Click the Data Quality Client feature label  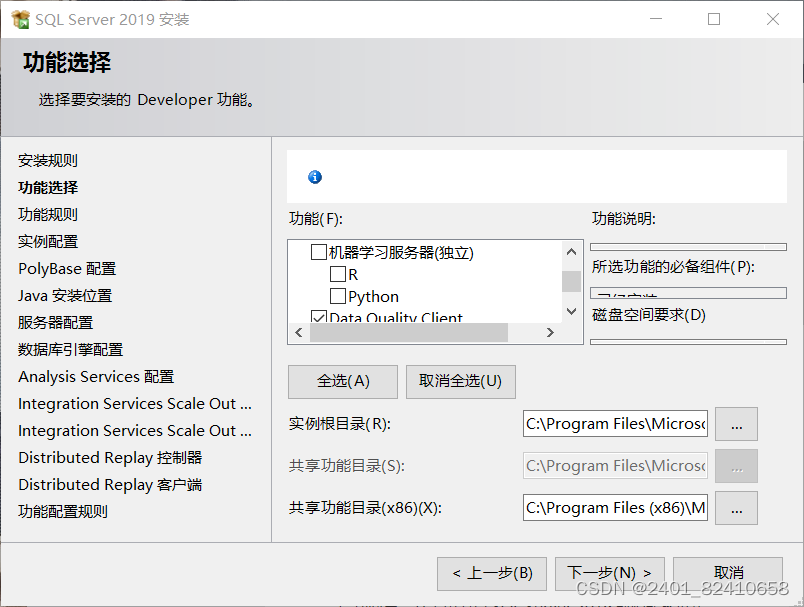pyautogui.click(x=396, y=317)
